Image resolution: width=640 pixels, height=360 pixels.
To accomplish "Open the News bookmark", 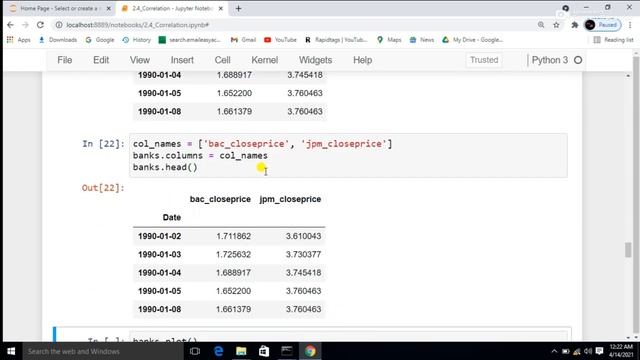I will point(422,40).
